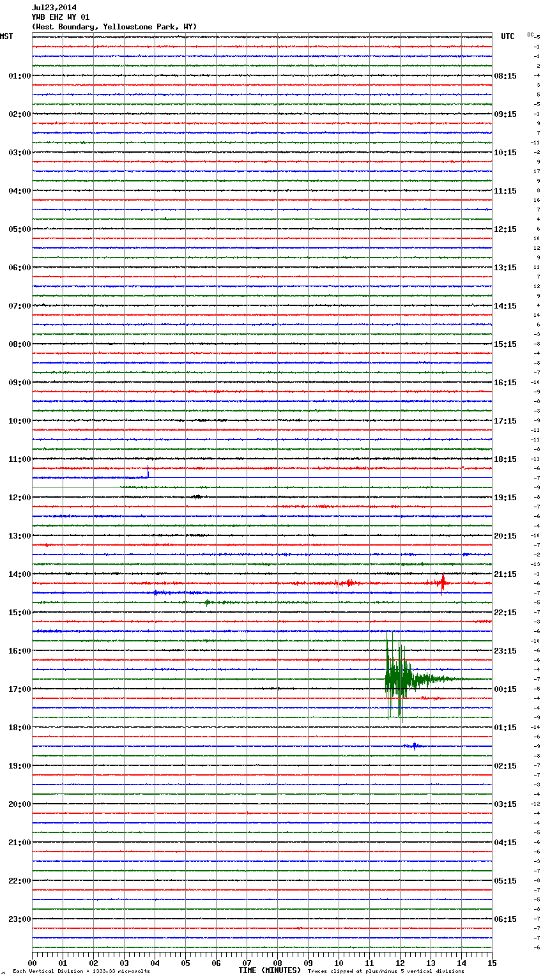Click the West Boundary, Yellowstone Park location text

click(x=114, y=27)
